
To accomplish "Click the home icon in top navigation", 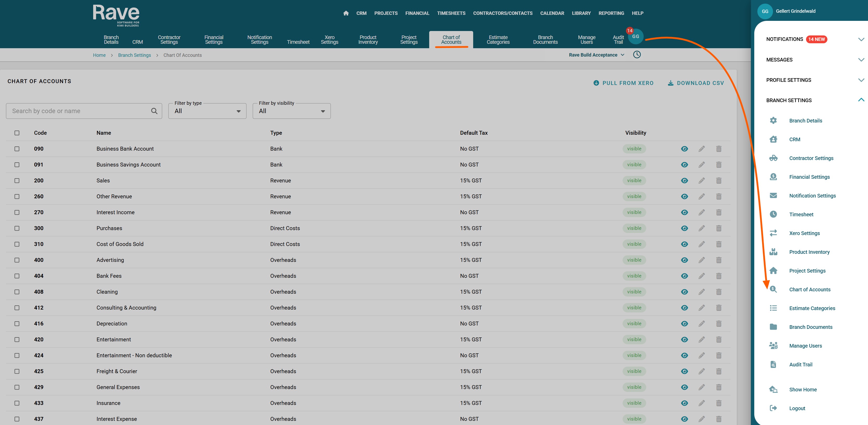I will (x=346, y=13).
